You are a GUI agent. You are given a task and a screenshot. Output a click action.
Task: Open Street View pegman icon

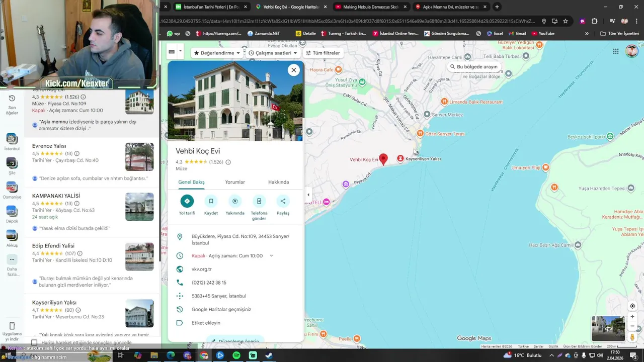632,337
